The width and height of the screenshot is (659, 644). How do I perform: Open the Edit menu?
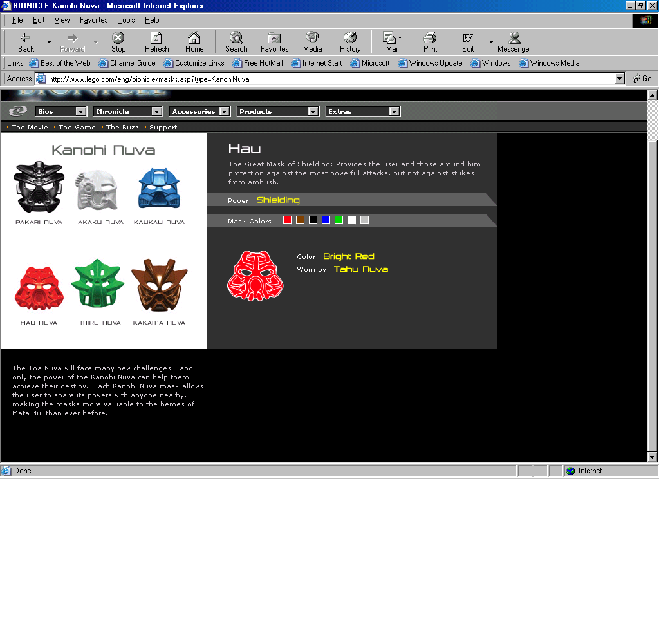tap(39, 20)
